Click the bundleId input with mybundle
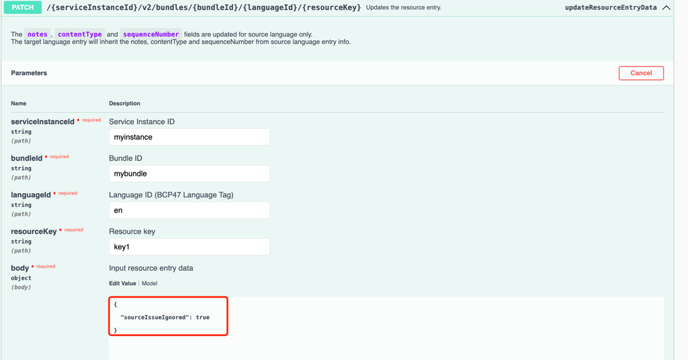This screenshot has width=688, height=360. pyautogui.click(x=189, y=173)
